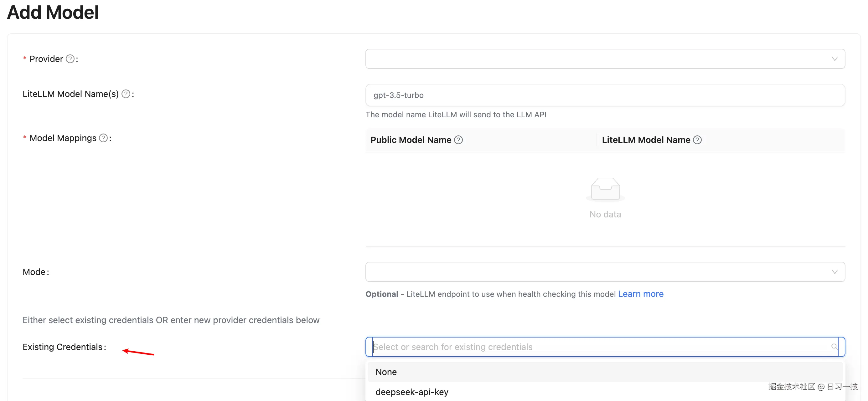This screenshot has width=868, height=401.
Task: Click the Provider dropdown arrow
Action: 835,58
